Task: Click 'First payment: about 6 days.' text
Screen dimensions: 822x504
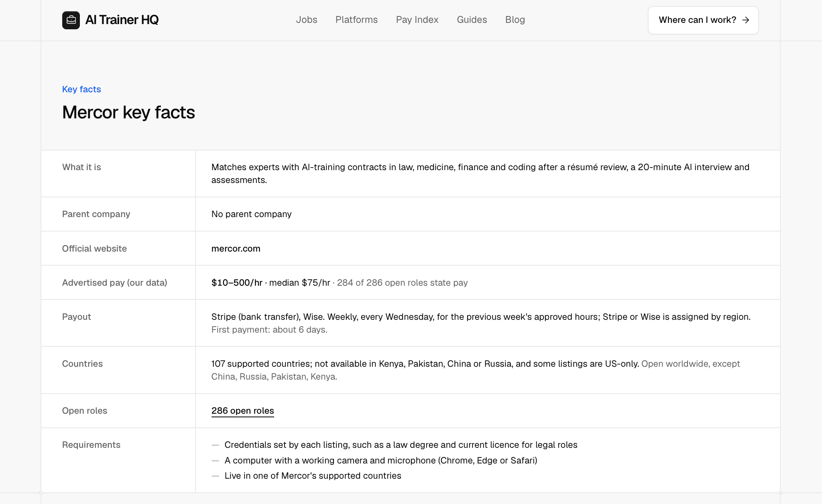Action: pos(269,329)
